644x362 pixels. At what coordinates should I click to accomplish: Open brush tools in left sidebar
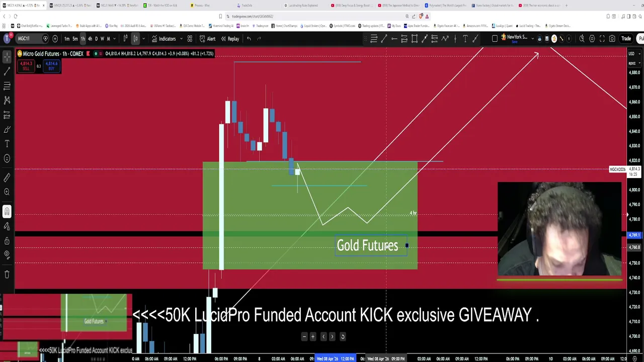click(7, 130)
